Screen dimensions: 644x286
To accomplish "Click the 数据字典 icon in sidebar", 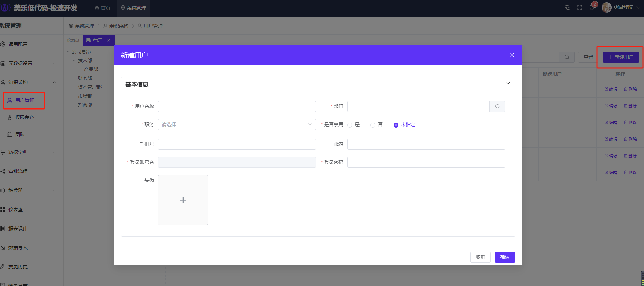I will click(3, 152).
